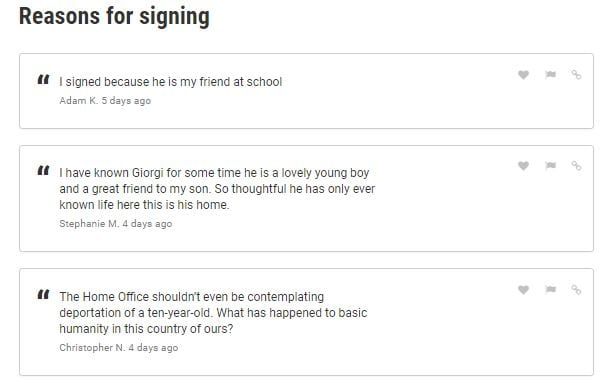This screenshot has height=388, width=608.
Task: Get the share link for Stephanie M.'s comment
Action: click(576, 166)
